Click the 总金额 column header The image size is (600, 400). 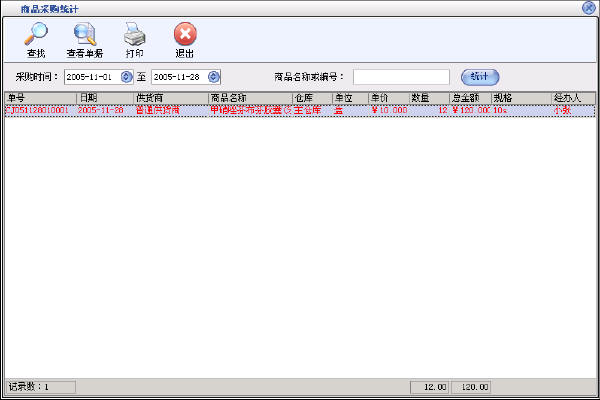469,98
